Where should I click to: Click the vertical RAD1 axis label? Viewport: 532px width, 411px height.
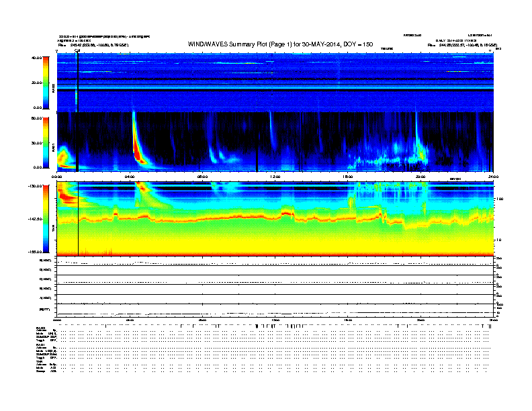pos(53,148)
